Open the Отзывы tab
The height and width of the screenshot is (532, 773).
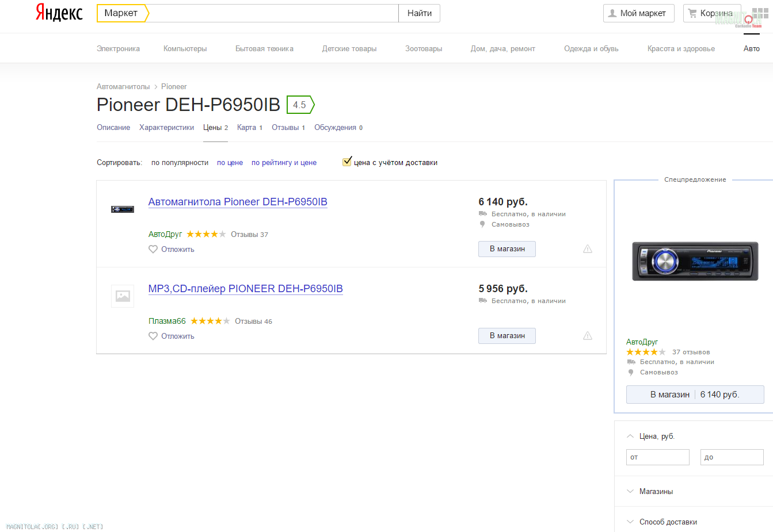[x=288, y=128]
